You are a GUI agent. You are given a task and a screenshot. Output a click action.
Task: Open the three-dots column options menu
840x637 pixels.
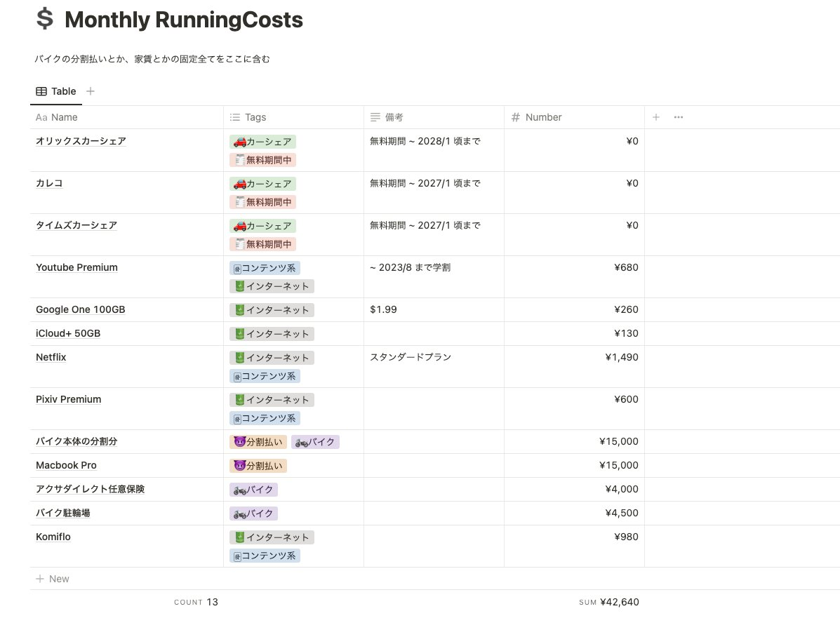click(x=678, y=117)
